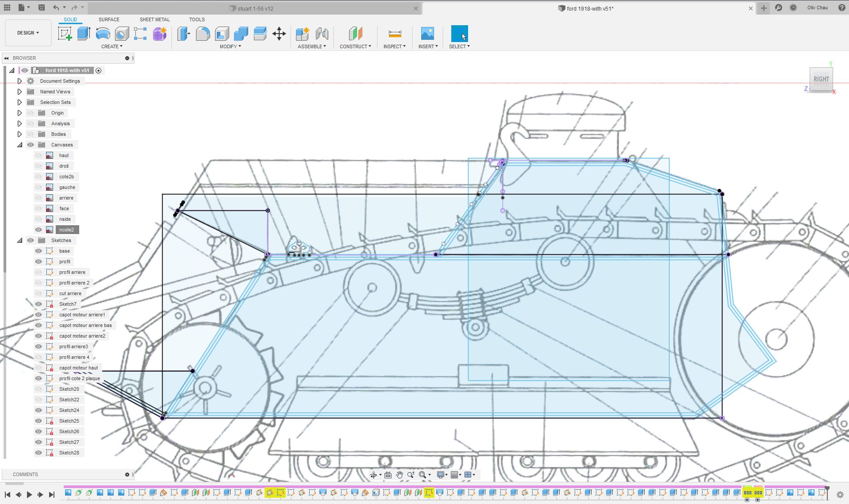
Task: Collapse the Sketches folder
Action: pos(19,240)
